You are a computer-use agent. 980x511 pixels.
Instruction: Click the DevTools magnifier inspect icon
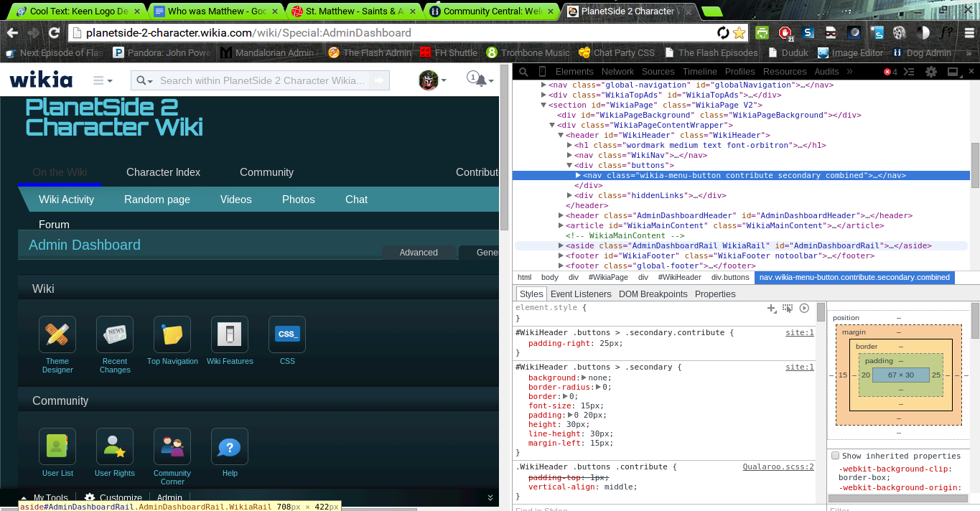point(523,72)
